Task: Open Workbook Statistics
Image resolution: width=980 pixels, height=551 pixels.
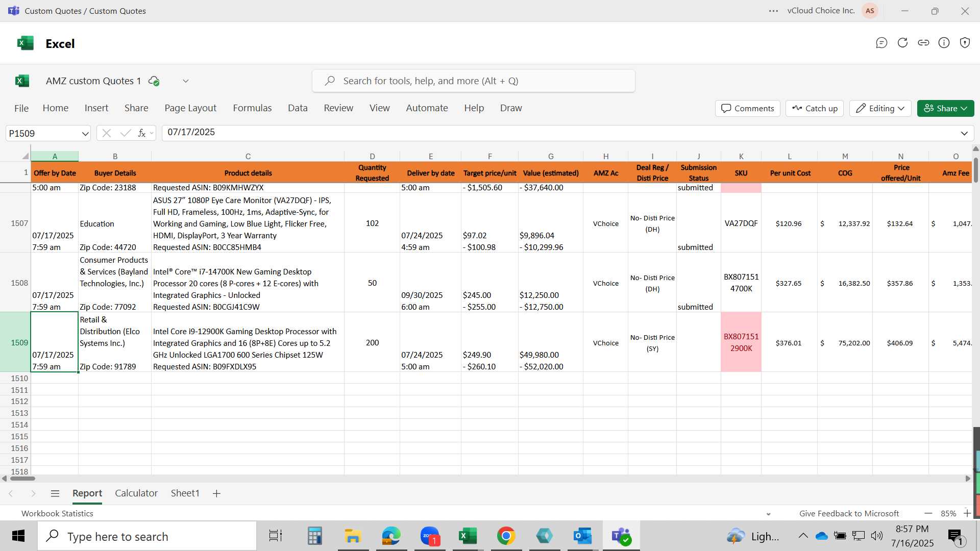Action: [57, 514]
